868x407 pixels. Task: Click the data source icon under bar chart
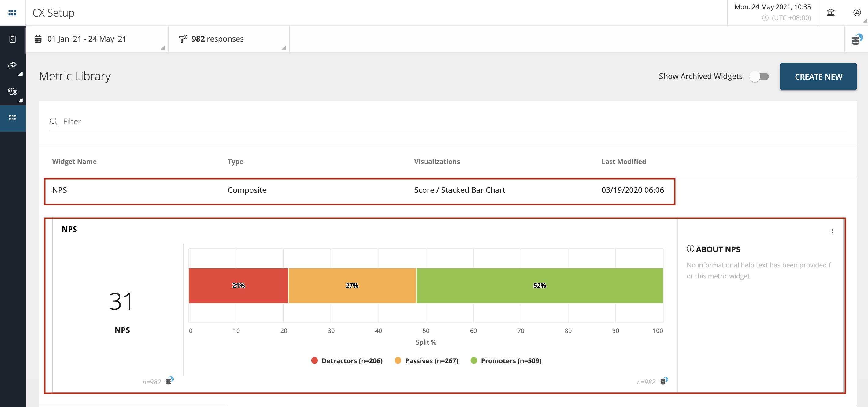[x=664, y=381]
